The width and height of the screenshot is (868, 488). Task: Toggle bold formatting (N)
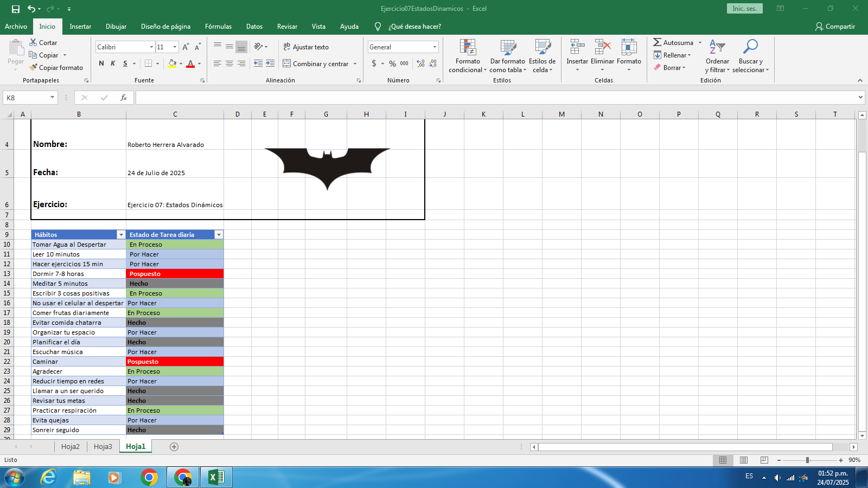point(101,63)
